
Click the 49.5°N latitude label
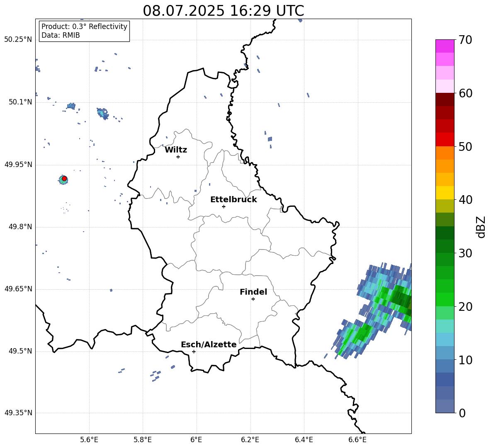[20, 351]
